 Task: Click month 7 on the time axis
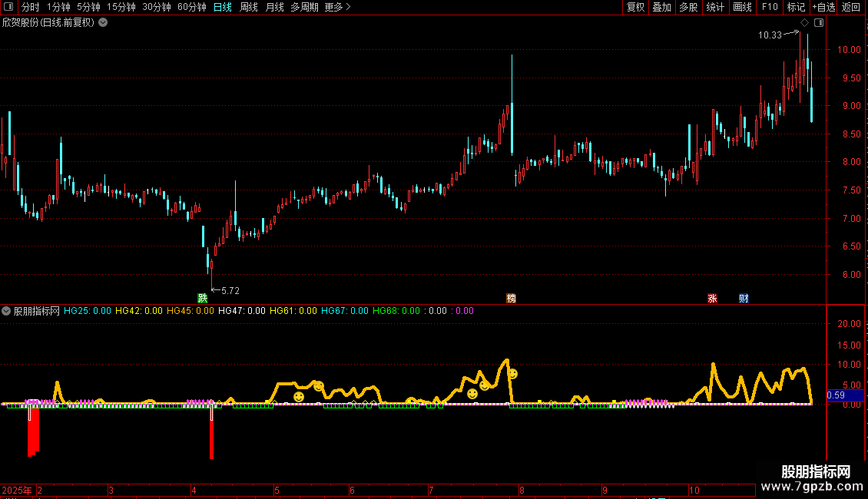pyautogui.click(x=431, y=490)
